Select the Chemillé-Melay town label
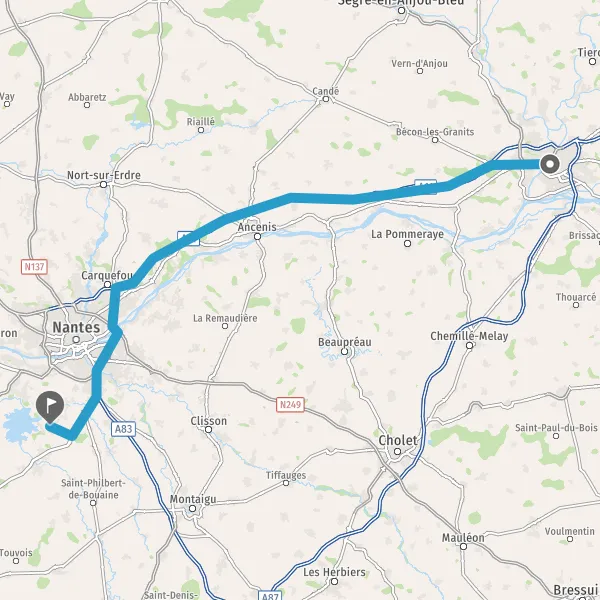The width and height of the screenshot is (600, 600). point(470,336)
